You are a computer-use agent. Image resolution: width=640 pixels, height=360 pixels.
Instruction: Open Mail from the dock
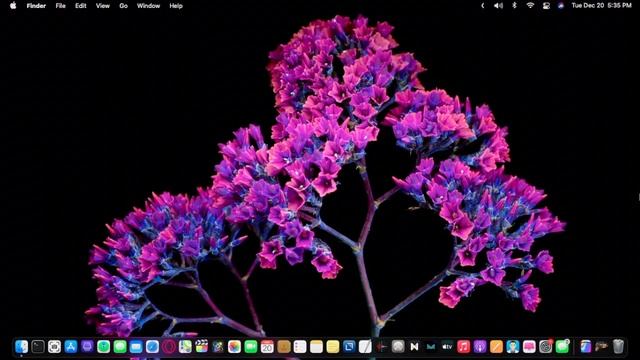click(x=136, y=347)
